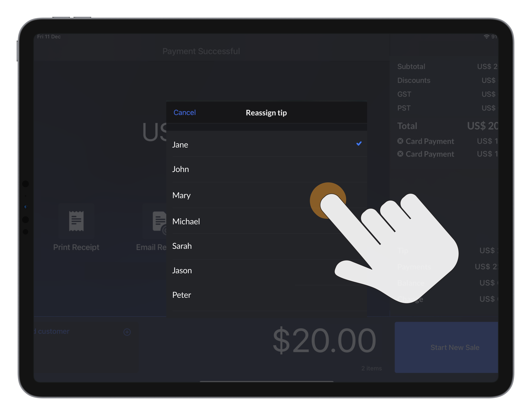Open the reassign tip dropdown list
Image resolution: width=532 pixels, height=416 pixels.
267,112
